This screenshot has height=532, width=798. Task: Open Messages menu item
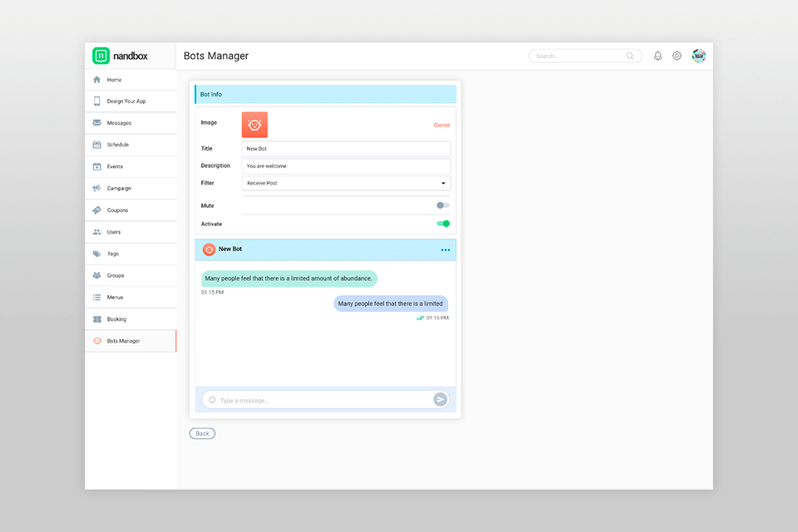coord(131,123)
